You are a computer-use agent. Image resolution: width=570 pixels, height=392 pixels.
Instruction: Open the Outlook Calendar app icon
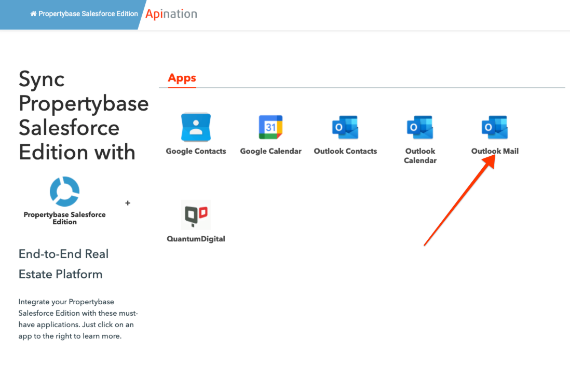(420, 127)
